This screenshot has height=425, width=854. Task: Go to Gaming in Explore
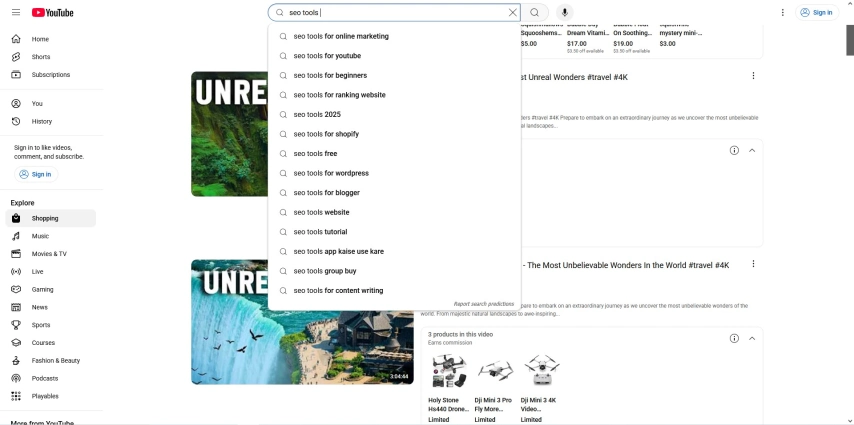click(42, 289)
